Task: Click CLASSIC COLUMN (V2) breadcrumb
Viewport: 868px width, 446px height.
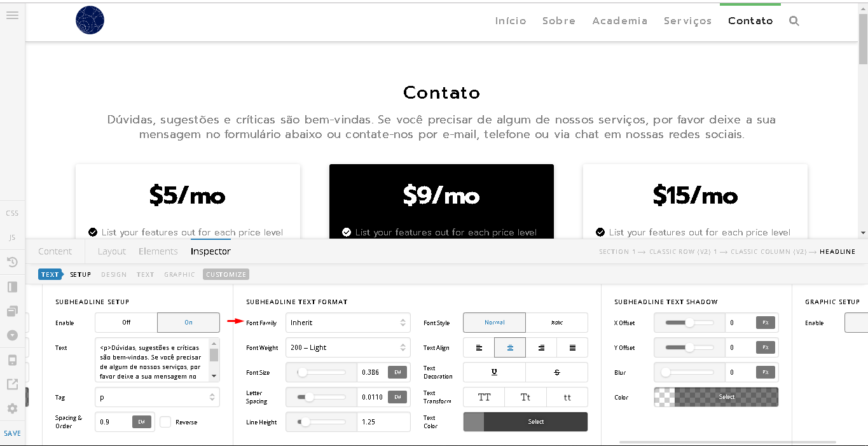Action: point(768,252)
